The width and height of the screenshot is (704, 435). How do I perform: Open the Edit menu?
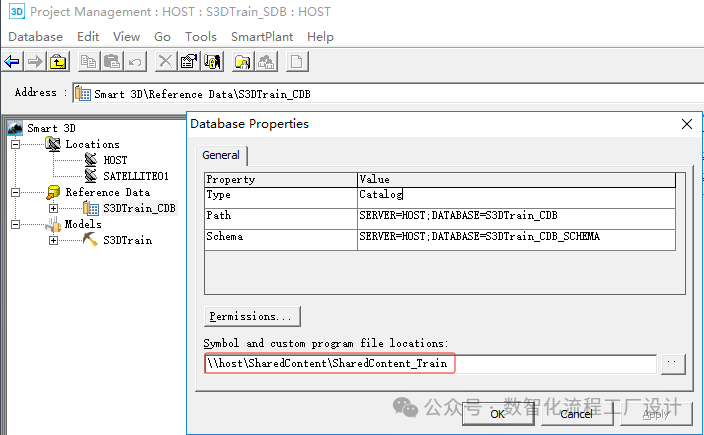pos(88,37)
